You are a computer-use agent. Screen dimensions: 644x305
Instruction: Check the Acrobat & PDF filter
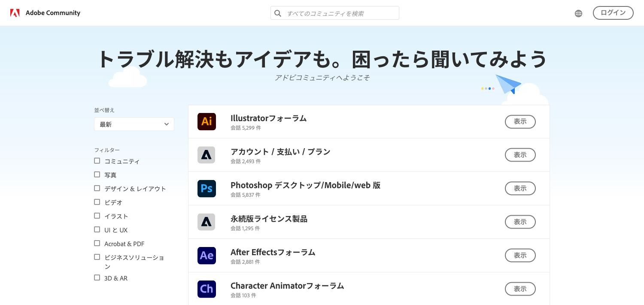tap(97, 243)
